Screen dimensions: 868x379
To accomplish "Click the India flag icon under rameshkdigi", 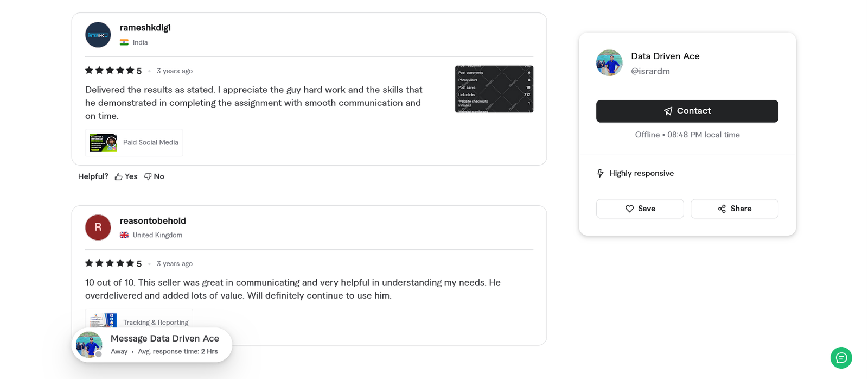I will point(124,42).
